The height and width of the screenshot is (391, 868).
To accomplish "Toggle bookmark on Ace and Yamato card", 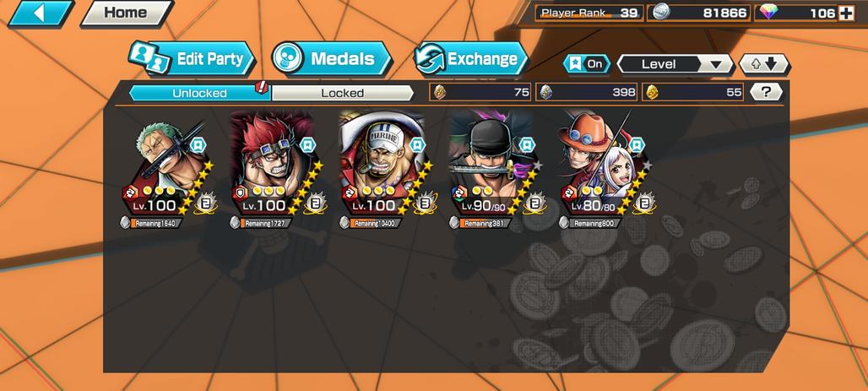I will (637, 144).
